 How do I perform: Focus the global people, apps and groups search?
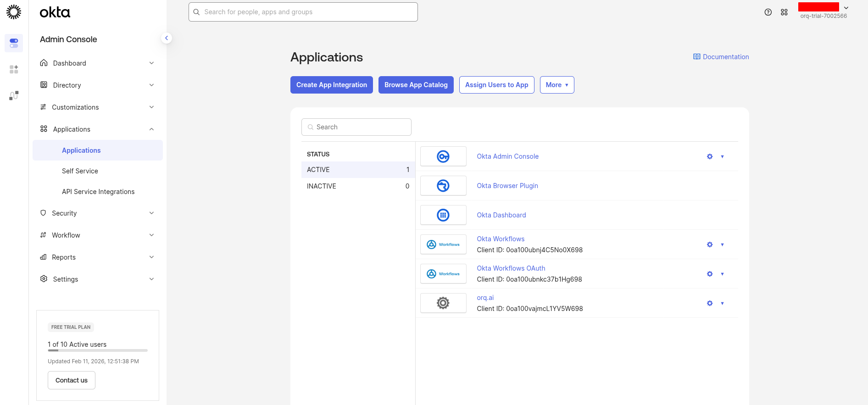click(x=303, y=12)
